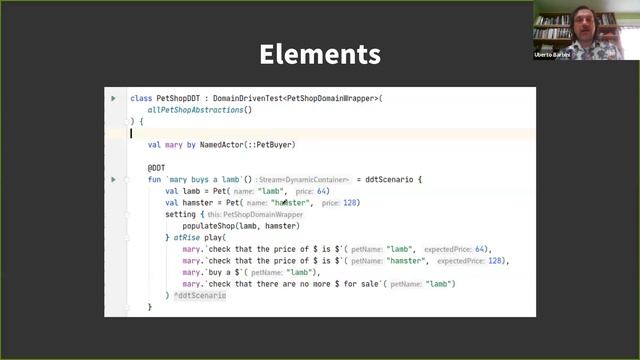
Task: Click DomainDrivenTest in the class declaration
Action: [x=248, y=98]
